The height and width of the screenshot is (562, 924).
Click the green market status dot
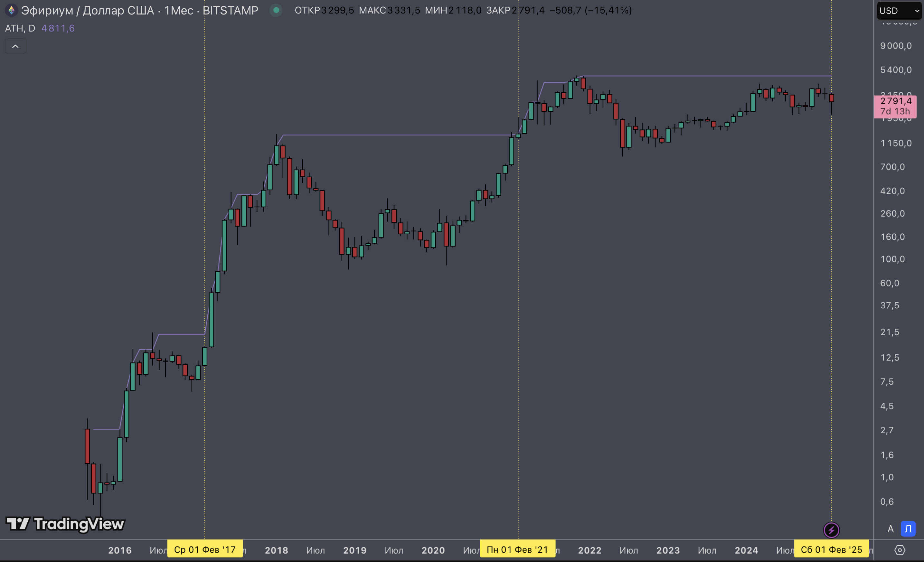[276, 10]
